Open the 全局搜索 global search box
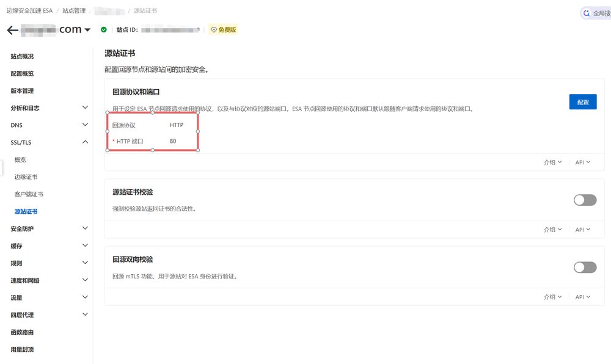611x364 pixels. [x=595, y=13]
